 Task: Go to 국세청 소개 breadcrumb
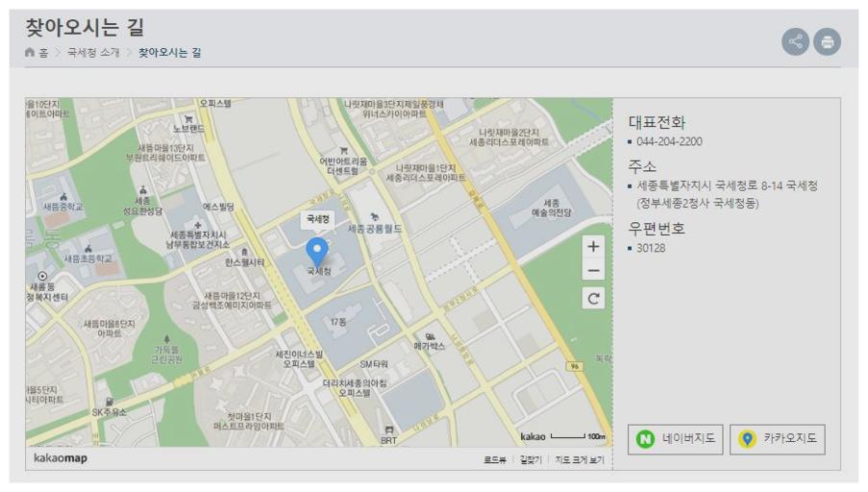tap(93, 53)
